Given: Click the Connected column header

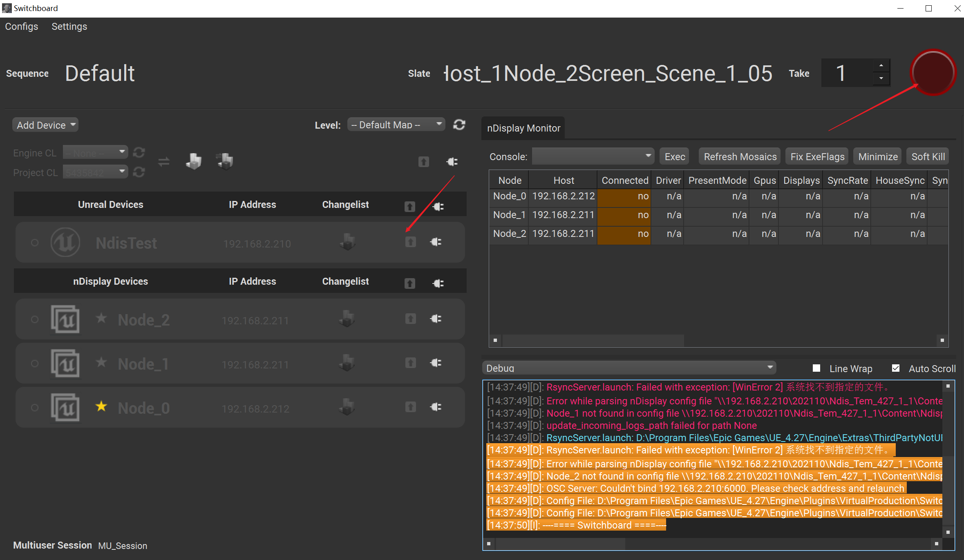Looking at the screenshot, I should click(624, 180).
